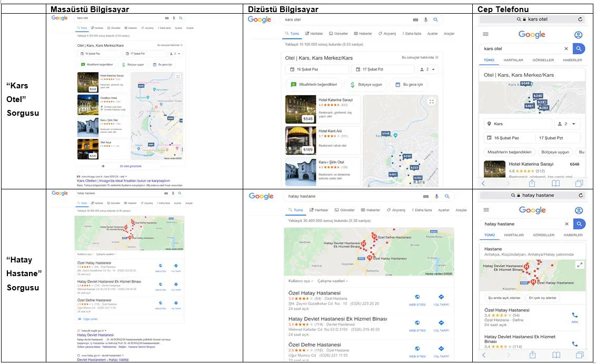Screen dimensions: 596x364
Task: Select HARİTALAR tab on phone kars otel
Action: [513, 60]
